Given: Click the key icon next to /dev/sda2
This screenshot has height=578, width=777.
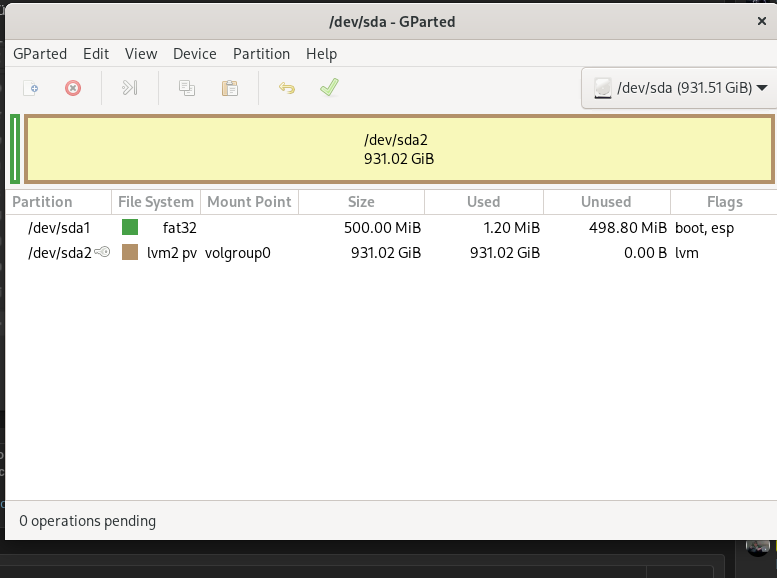Looking at the screenshot, I should coord(102,252).
